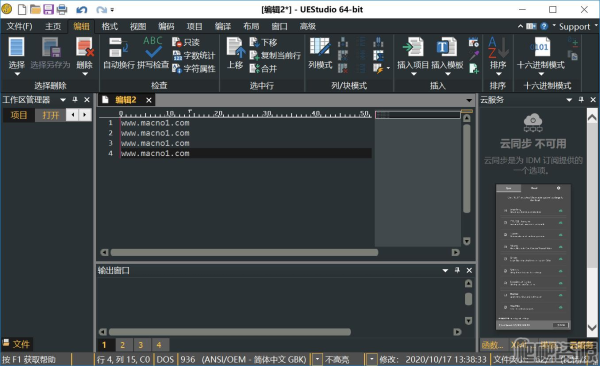Screen dimensions: 600x366
Task: Click the 删除 (Delete) ribbon icon
Action: (x=85, y=47)
